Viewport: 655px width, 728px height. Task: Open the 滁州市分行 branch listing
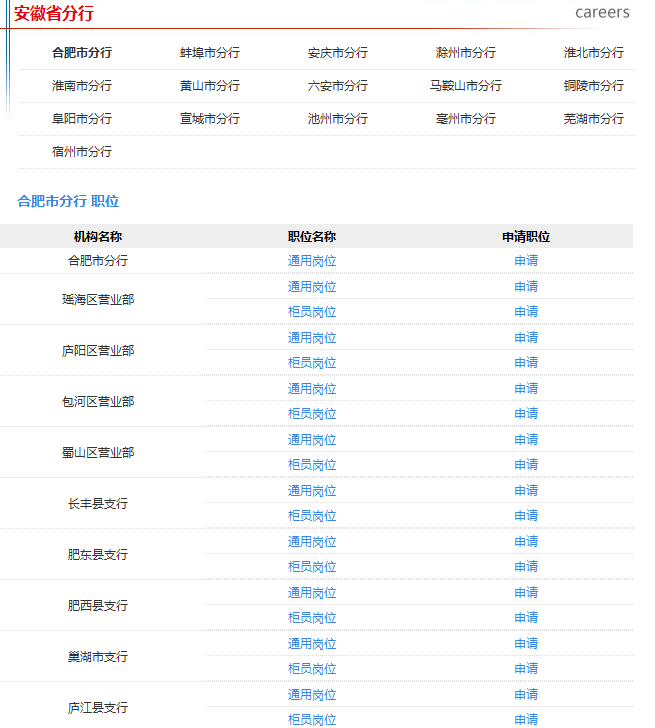point(466,53)
